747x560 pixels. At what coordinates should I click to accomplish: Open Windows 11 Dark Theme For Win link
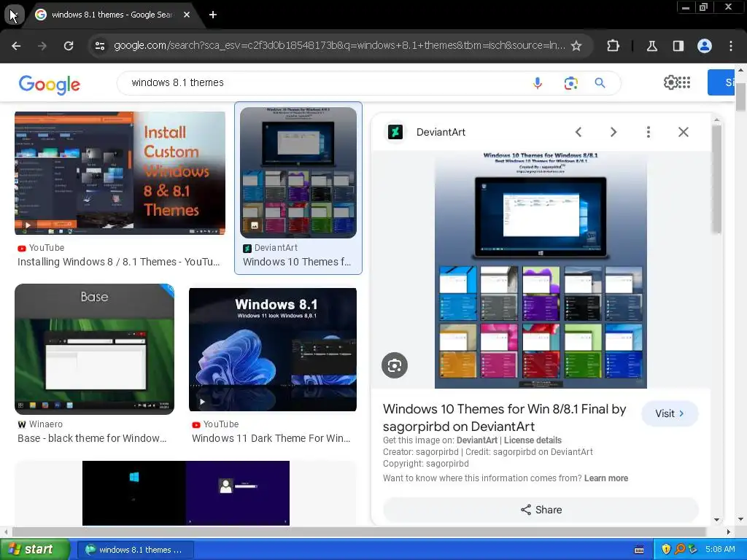click(x=271, y=438)
